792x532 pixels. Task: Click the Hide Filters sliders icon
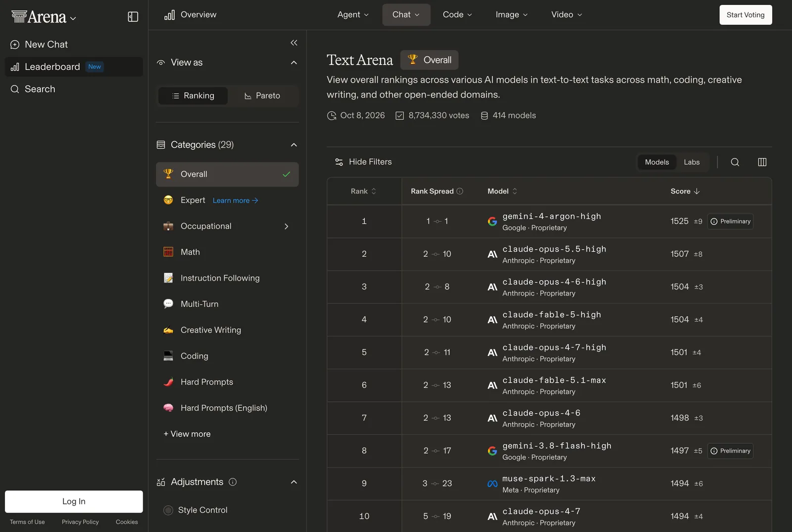(x=339, y=162)
